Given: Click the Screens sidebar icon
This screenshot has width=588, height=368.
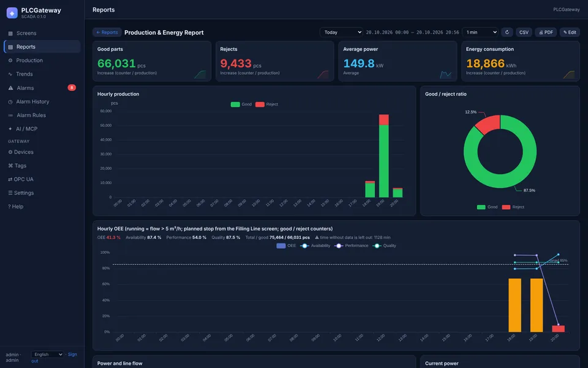Looking at the screenshot, I should tap(10, 33).
